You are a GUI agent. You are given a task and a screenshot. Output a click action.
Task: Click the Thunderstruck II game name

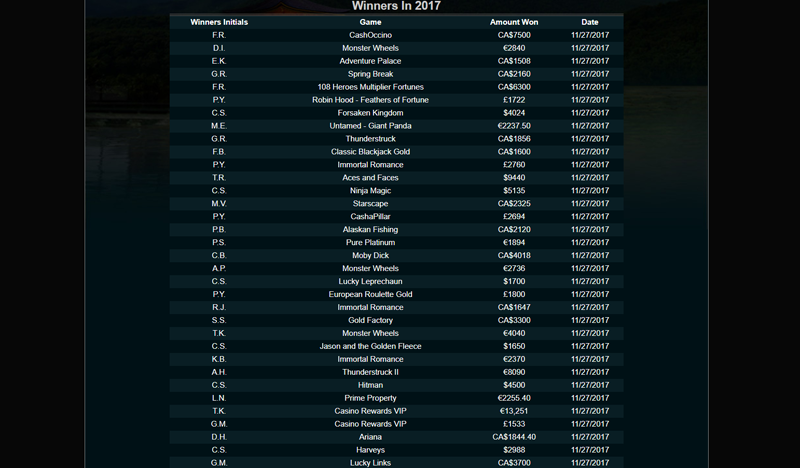click(370, 372)
